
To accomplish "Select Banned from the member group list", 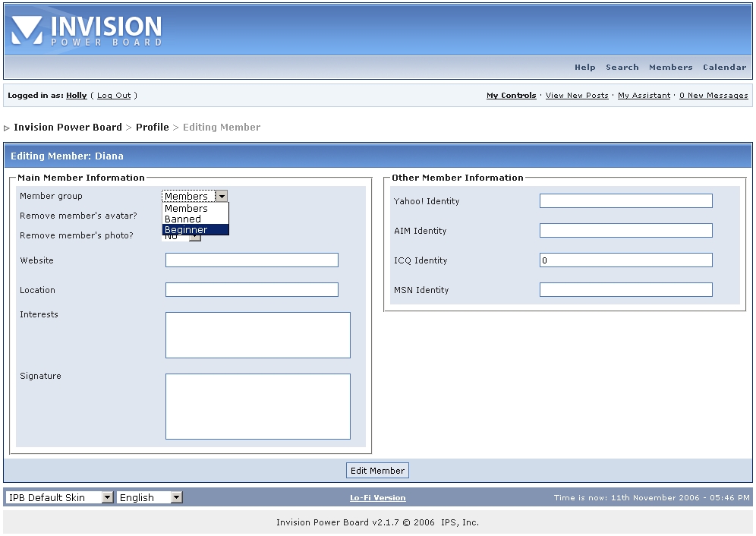I will click(183, 219).
